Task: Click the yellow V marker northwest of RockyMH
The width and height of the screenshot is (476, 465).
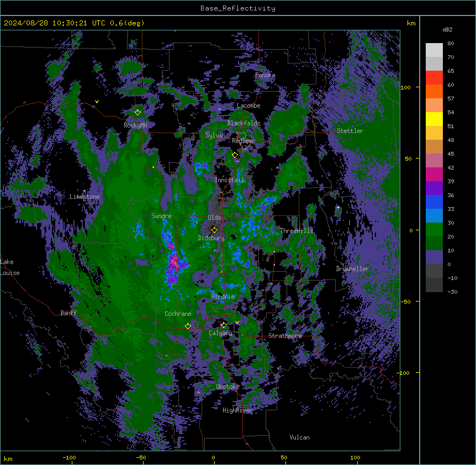Action: (x=97, y=102)
